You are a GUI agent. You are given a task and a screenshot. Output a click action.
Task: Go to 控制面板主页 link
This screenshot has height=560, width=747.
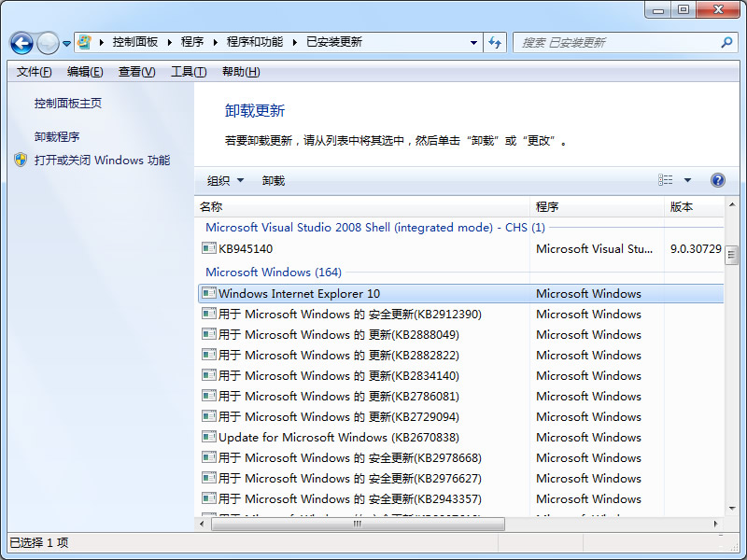67,104
